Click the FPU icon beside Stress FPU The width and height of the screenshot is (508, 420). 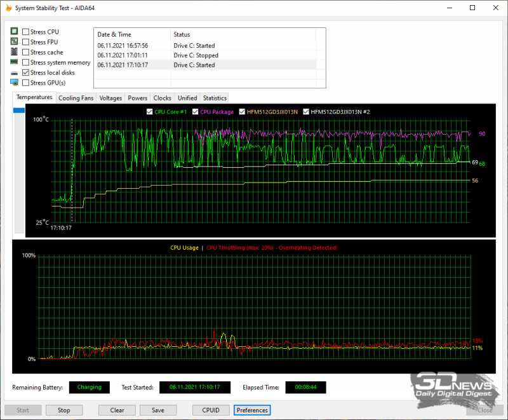pyautogui.click(x=14, y=41)
